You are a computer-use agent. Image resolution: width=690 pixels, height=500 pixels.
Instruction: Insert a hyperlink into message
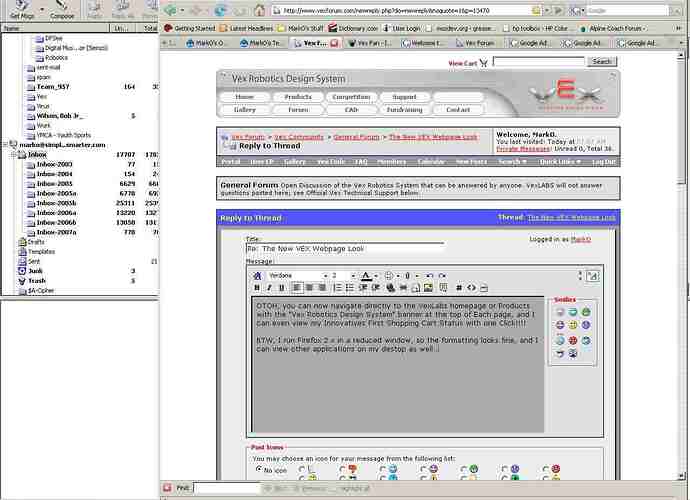tap(390, 288)
